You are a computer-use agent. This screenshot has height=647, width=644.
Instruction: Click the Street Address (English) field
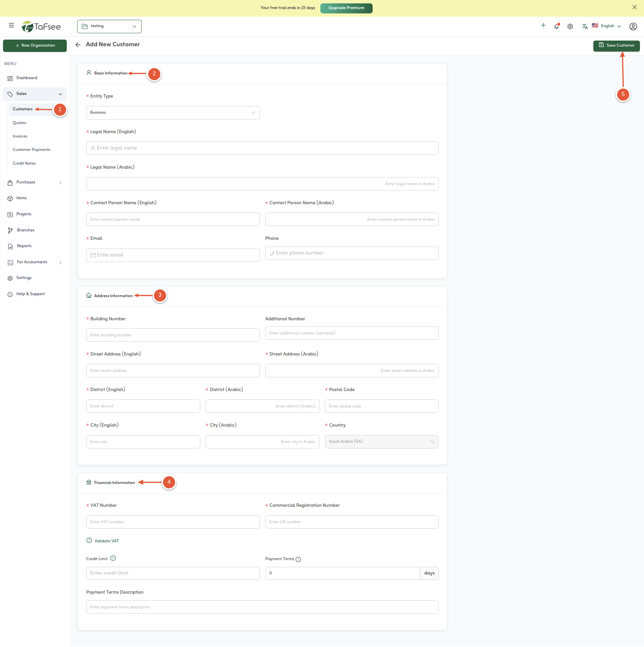173,371
